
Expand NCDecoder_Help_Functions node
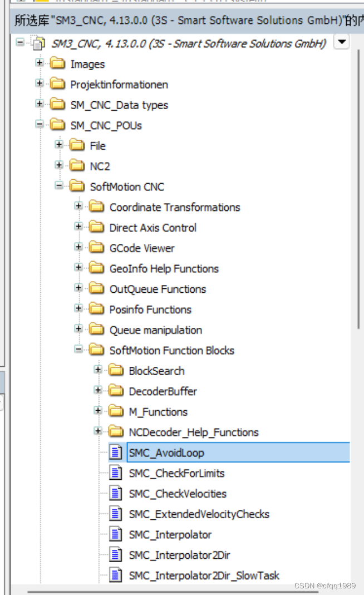pyautogui.click(x=98, y=431)
